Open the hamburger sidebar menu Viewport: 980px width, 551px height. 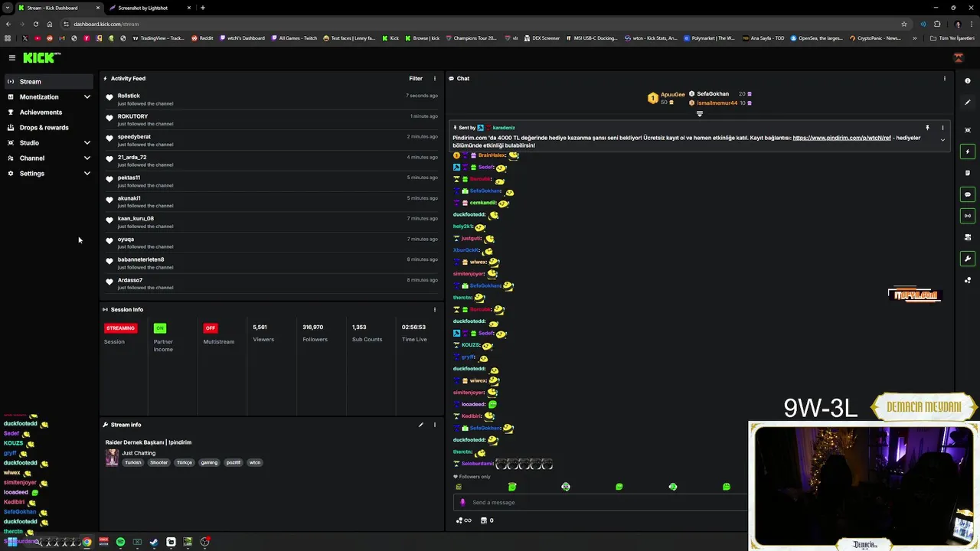[x=11, y=57]
